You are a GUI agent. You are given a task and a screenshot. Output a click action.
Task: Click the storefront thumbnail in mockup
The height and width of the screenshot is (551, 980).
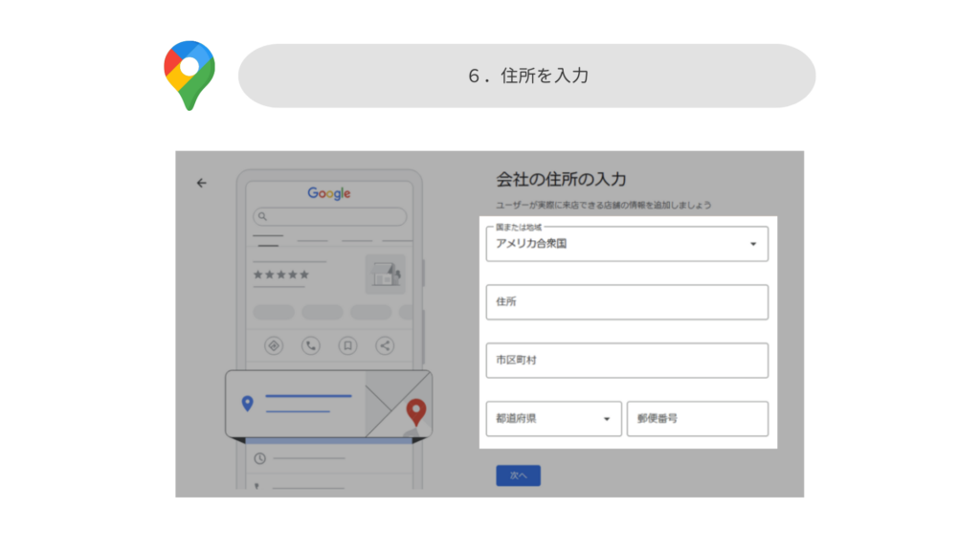(385, 274)
